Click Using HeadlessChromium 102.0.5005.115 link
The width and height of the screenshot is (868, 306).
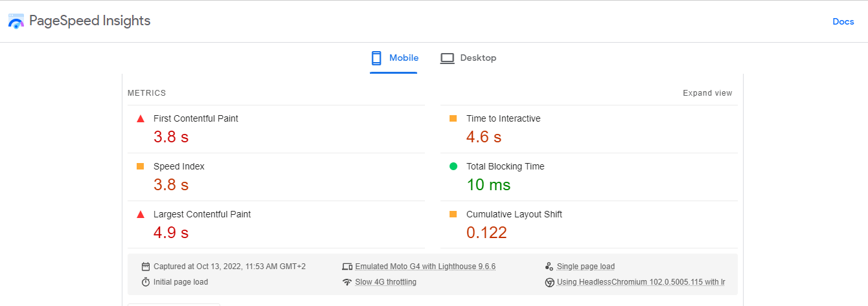[x=641, y=282]
